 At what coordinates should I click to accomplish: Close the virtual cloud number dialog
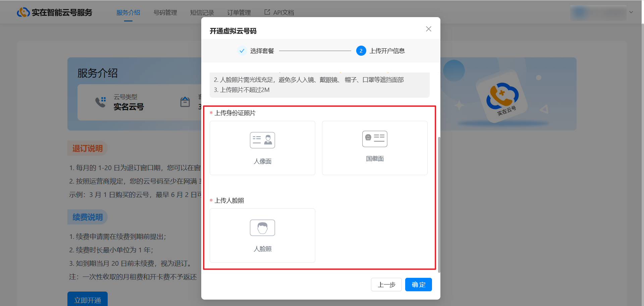[x=428, y=29]
